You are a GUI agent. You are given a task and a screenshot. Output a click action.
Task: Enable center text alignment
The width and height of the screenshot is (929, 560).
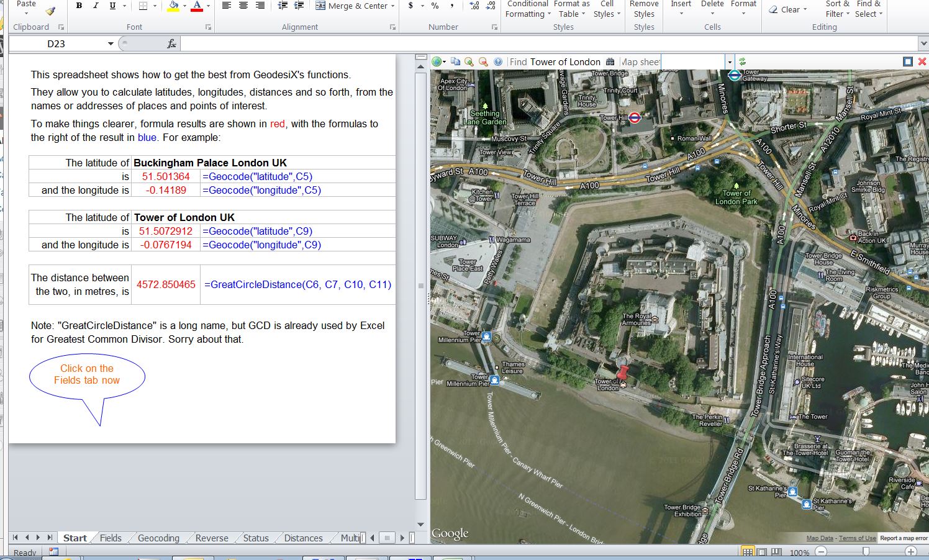[x=243, y=6]
